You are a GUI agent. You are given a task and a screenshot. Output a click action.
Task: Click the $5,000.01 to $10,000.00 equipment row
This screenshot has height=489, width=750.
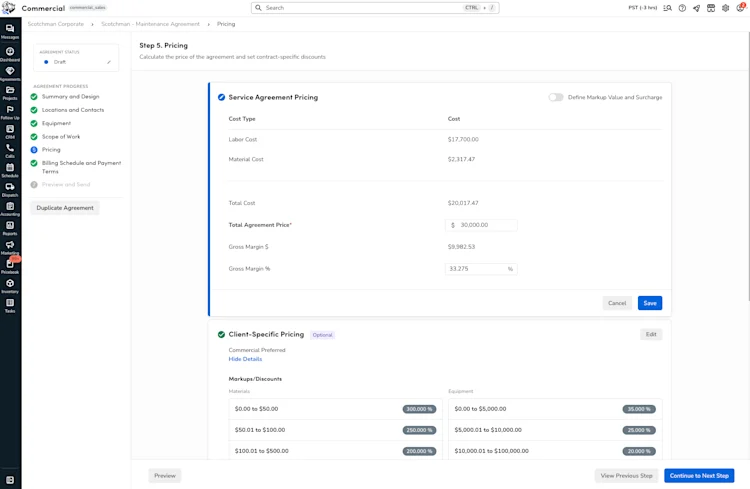555,430
